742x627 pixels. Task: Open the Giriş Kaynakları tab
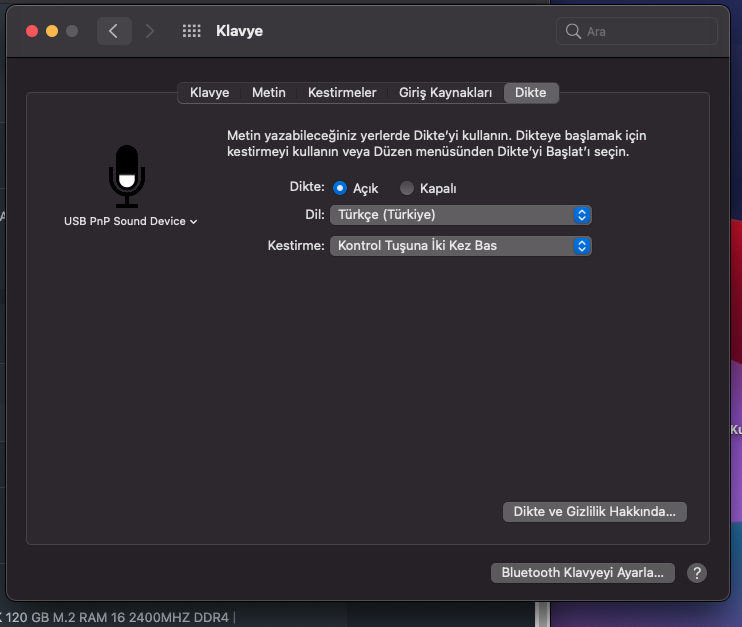(445, 93)
